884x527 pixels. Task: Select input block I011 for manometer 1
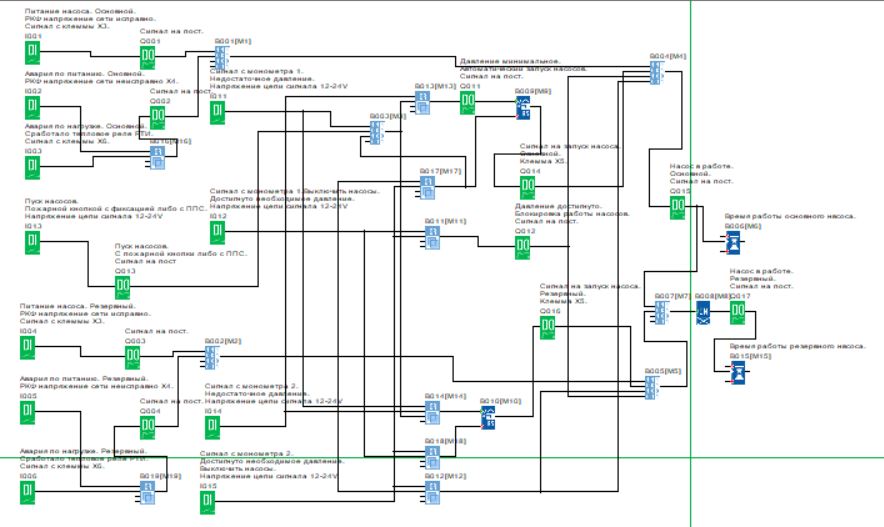(217, 112)
